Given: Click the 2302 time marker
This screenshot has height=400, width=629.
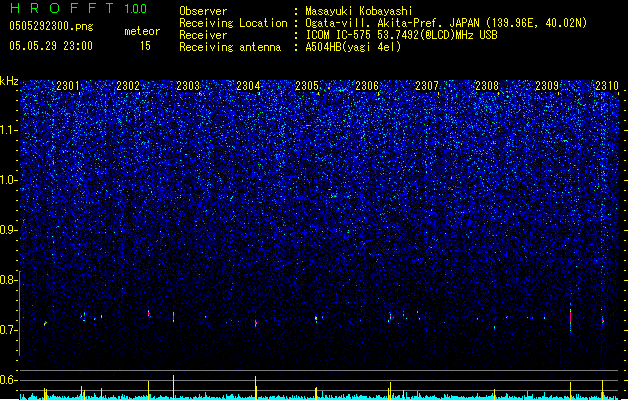Looking at the screenshot, I should [128, 86].
